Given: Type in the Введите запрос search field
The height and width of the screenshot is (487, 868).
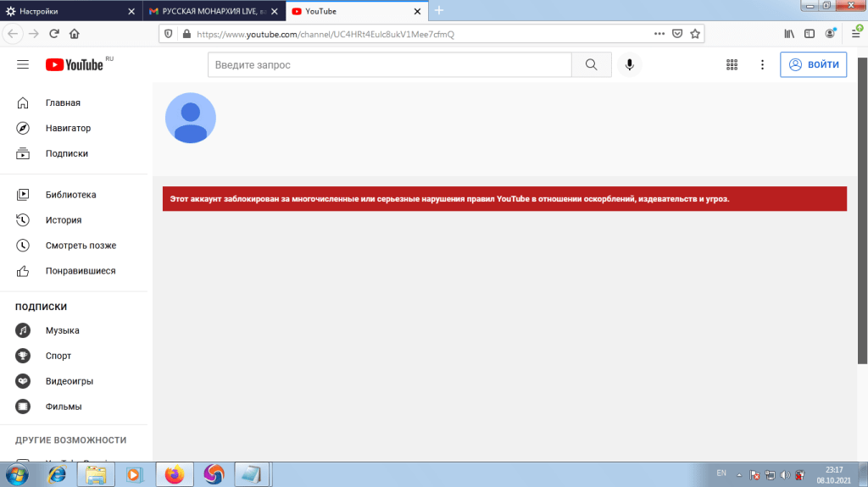Looking at the screenshot, I should pos(389,65).
